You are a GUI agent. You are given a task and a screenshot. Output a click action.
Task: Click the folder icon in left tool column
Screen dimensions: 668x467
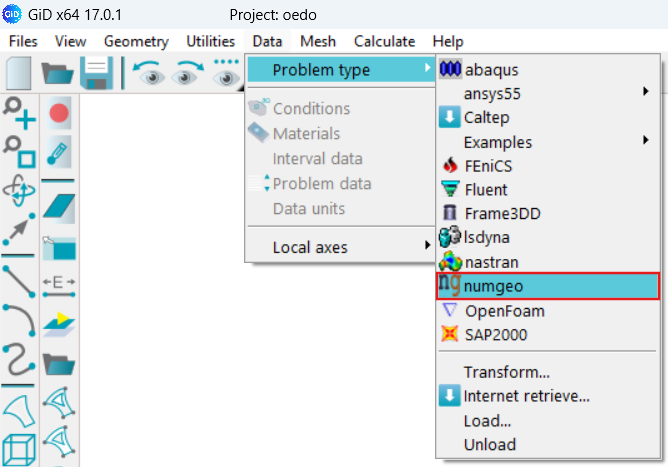pos(59,364)
